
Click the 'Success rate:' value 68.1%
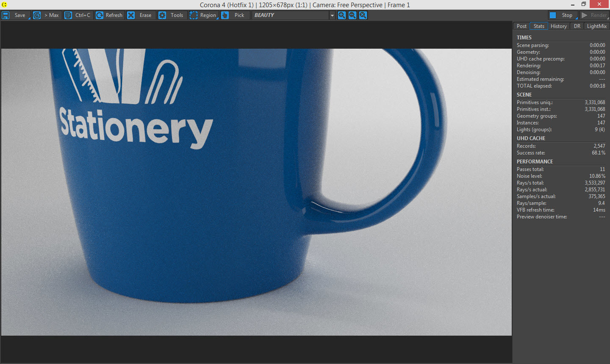click(599, 153)
